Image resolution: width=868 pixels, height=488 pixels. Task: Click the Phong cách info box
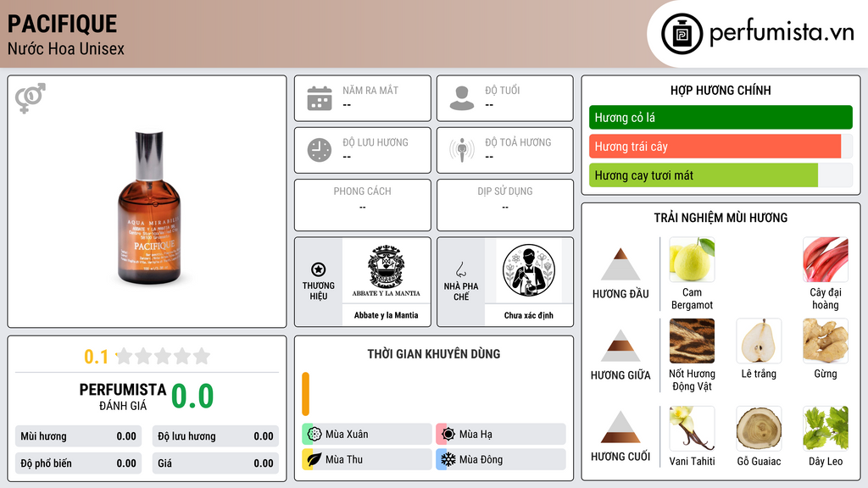click(x=363, y=205)
